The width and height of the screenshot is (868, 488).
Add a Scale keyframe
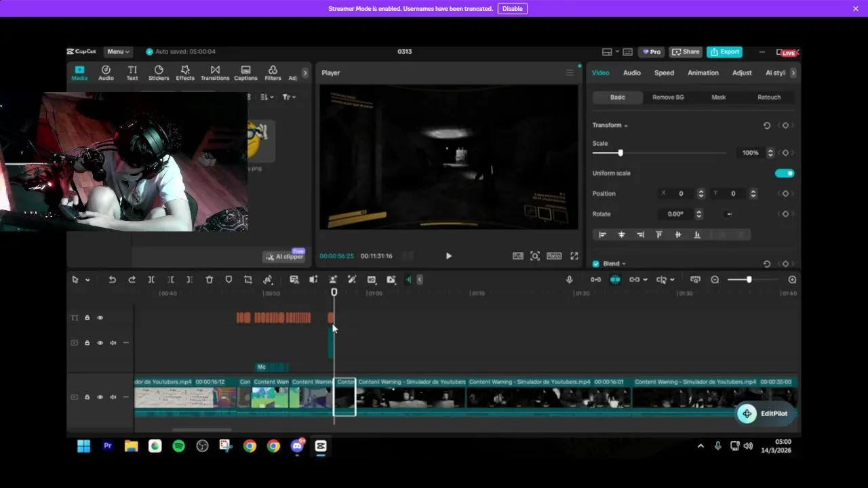[785, 153]
